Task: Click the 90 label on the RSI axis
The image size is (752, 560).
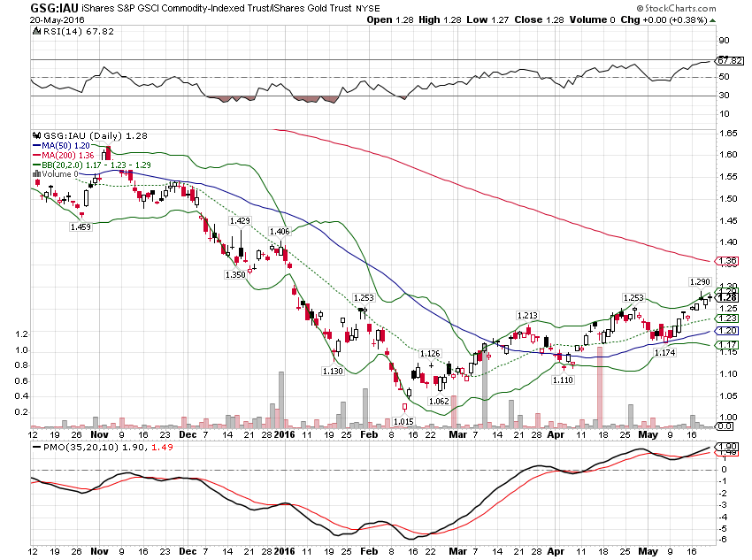Action: 724,41
